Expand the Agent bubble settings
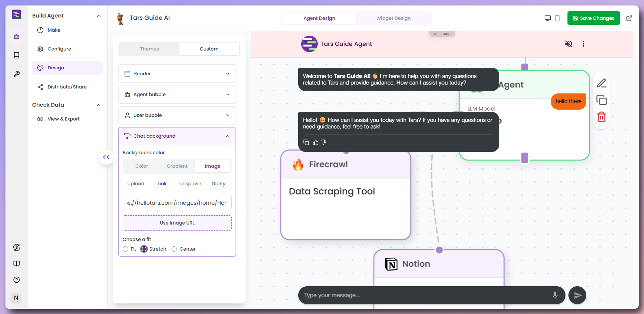Image resolution: width=644 pixels, height=314 pixels. (177, 94)
